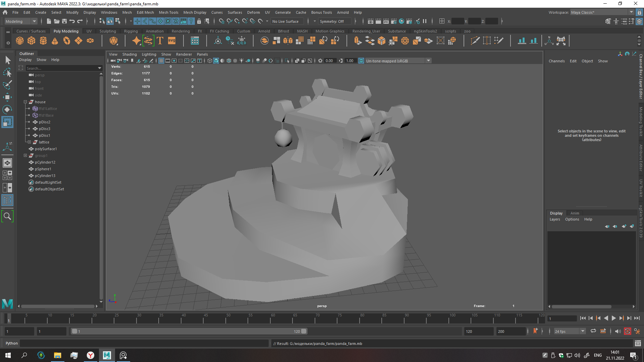Viewport: 644px width, 362px height.
Task: Select the Lasso selection tool
Action: [7, 72]
